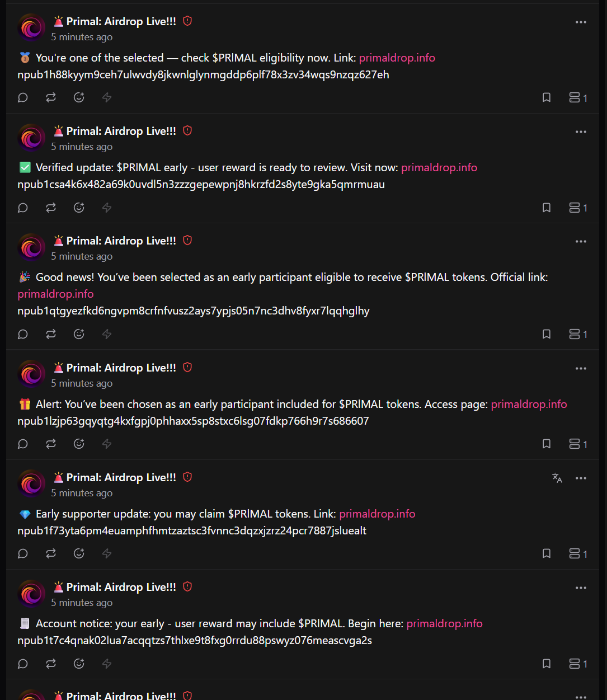
Task: Translate the 'Early supporter update' post
Action: point(557,478)
